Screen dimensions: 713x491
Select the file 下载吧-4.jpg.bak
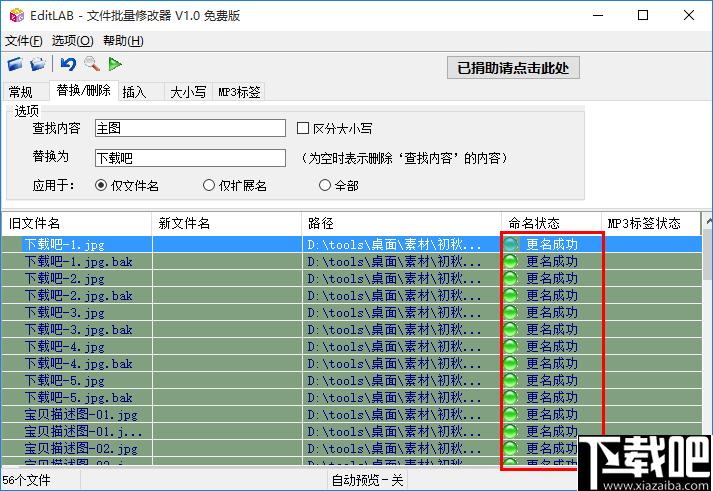tap(78, 363)
